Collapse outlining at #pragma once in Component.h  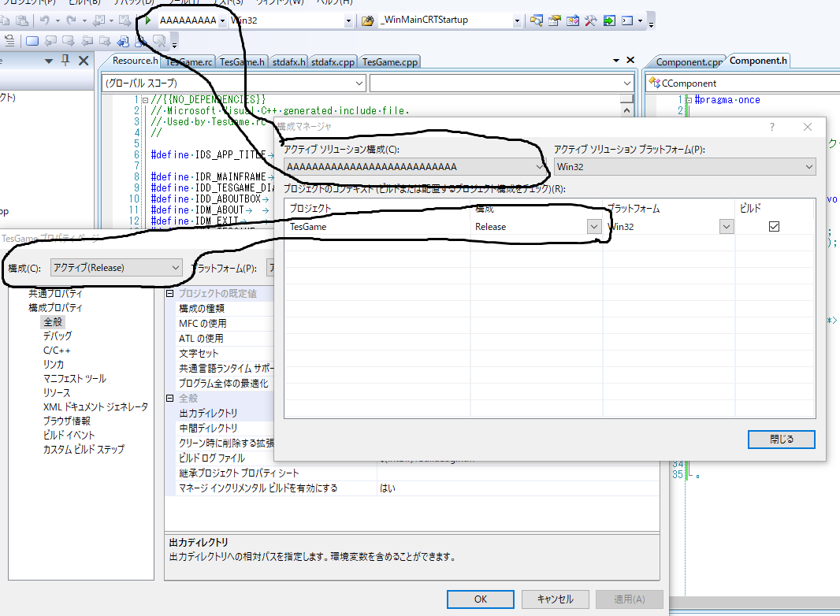click(689, 99)
